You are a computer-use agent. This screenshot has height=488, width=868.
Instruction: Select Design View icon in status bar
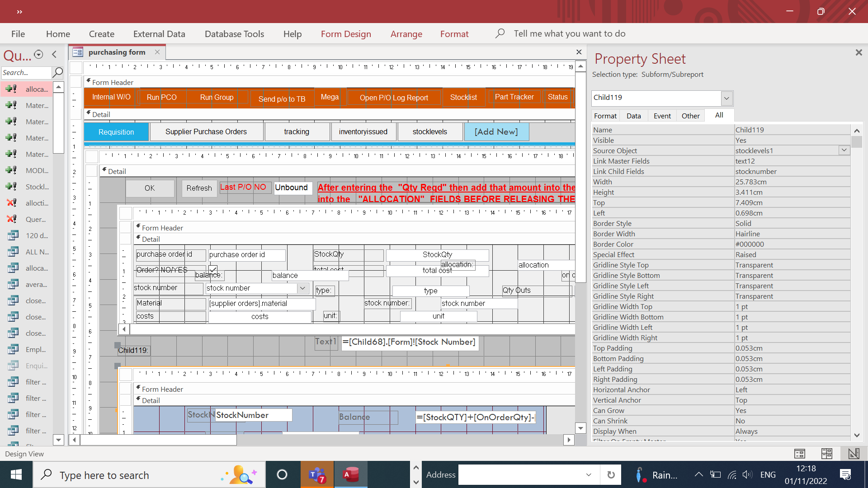click(x=854, y=454)
